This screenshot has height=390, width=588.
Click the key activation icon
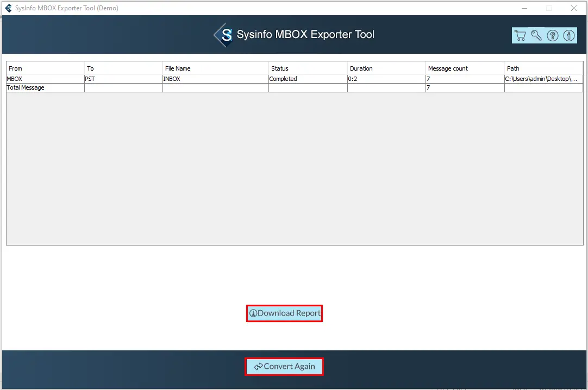pyautogui.click(x=536, y=36)
